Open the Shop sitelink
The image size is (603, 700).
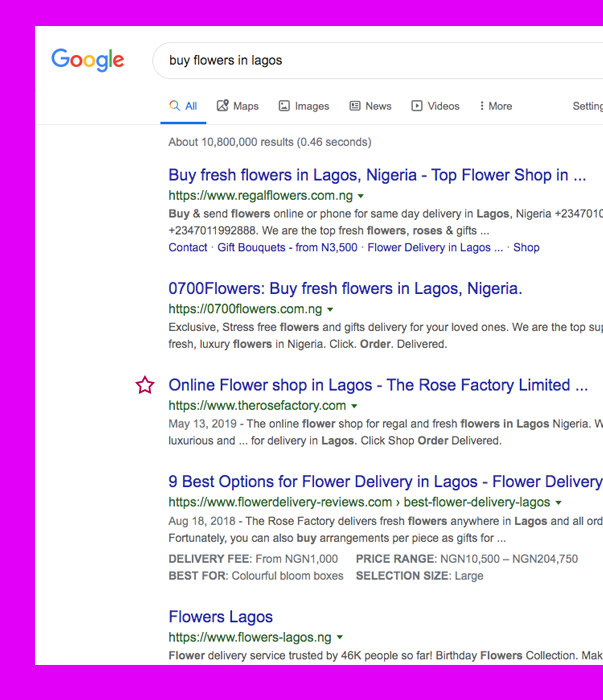[526, 247]
